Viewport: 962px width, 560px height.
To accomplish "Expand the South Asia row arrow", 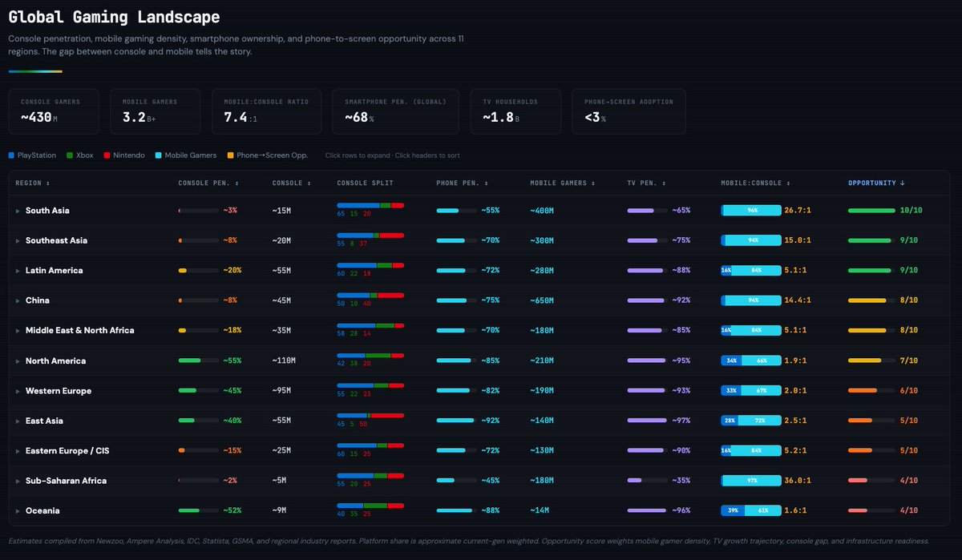I will click(18, 211).
